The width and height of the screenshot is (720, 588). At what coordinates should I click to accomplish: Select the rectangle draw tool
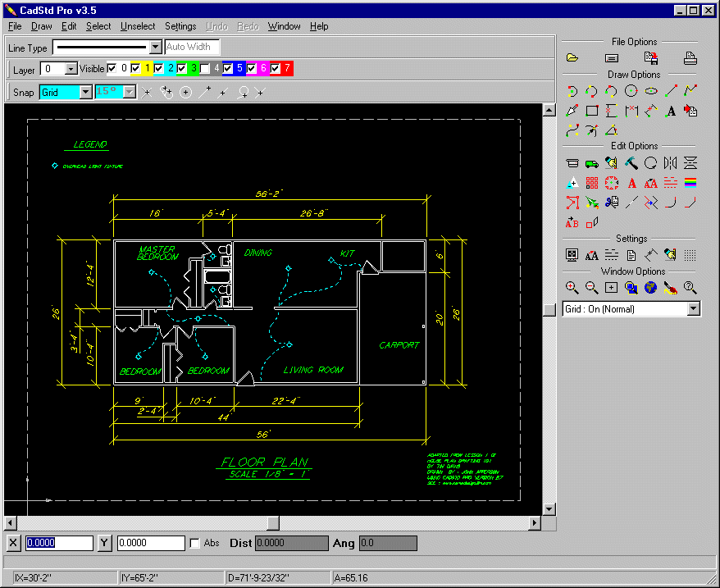coord(592,111)
